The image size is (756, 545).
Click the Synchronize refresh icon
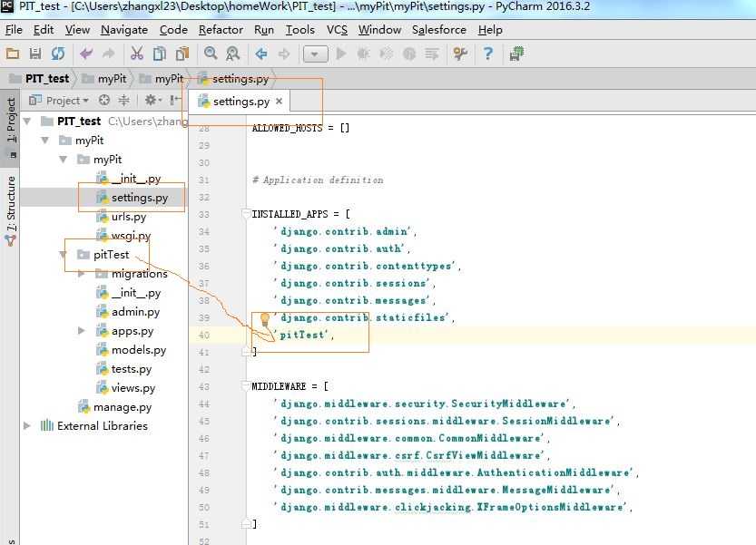point(58,54)
